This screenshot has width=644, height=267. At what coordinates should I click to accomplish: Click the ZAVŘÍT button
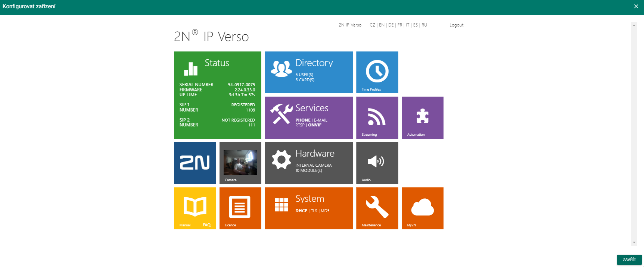click(629, 260)
